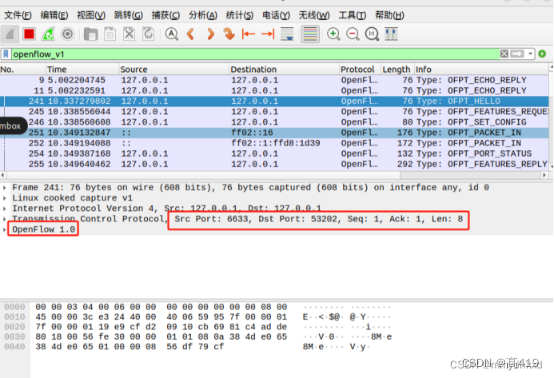
Task: Select packet 255 OFPT_FEATURES_REPLY row
Action: [275, 164]
